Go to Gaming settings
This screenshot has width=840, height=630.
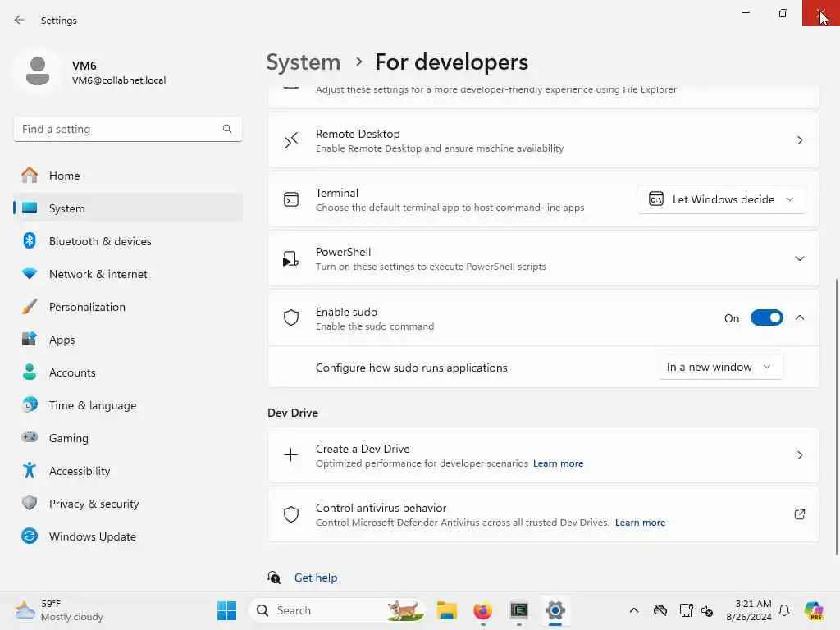click(127, 438)
